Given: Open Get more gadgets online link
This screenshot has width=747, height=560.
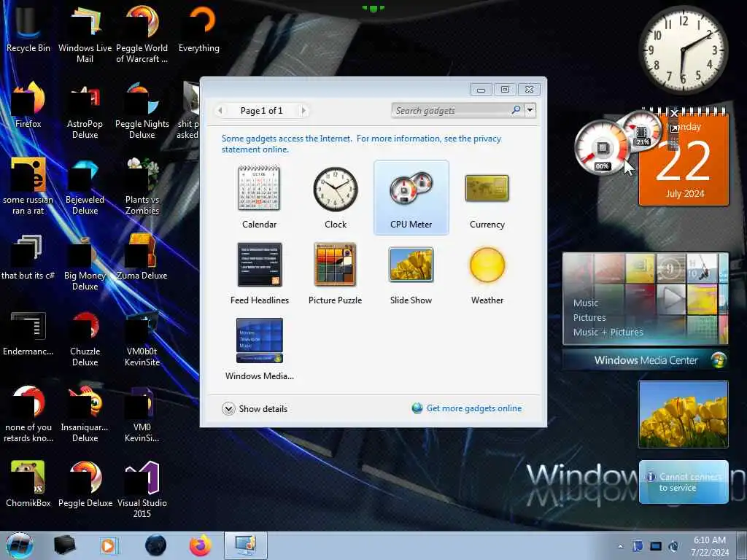Looking at the screenshot, I should pyautogui.click(x=474, y=408).
